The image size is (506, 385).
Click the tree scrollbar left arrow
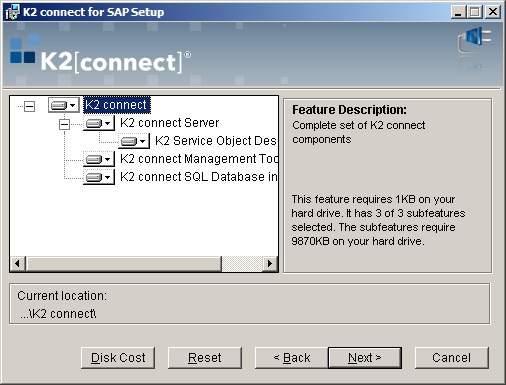18,264
